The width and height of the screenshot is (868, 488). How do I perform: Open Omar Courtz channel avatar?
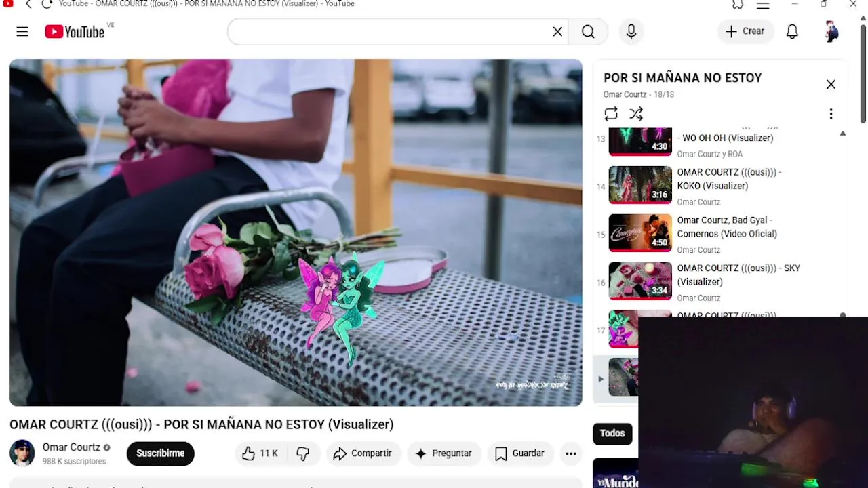tap(22, 453)
